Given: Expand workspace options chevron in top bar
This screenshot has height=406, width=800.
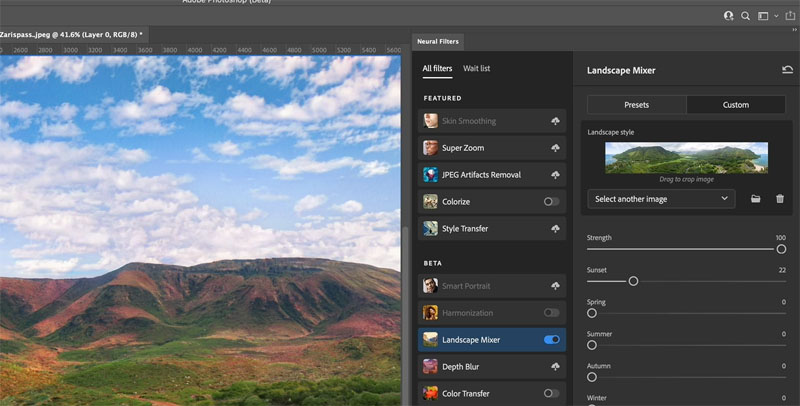Looking at the screenshot, I should 777,16.
